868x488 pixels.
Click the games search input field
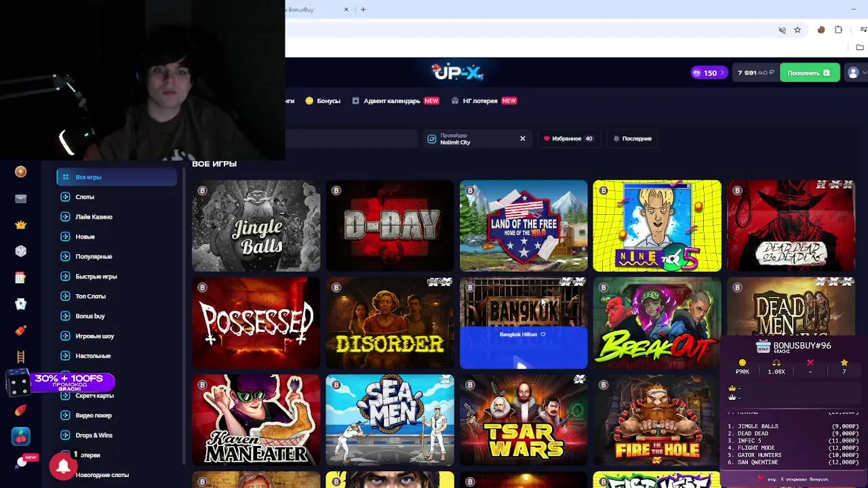[x=351, y=138]
